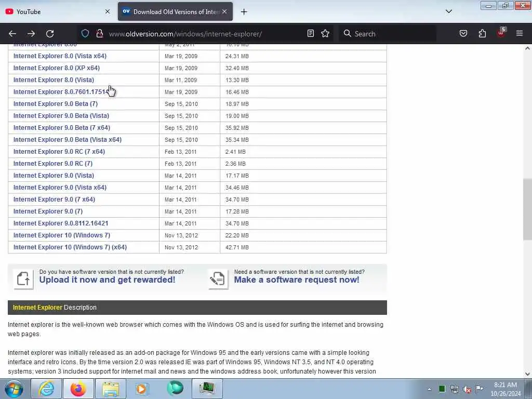Open Internet Explorer 9.0 Beta (7 x64)
This screenshot has height=399, width=532.
click(x=62, y=128)
